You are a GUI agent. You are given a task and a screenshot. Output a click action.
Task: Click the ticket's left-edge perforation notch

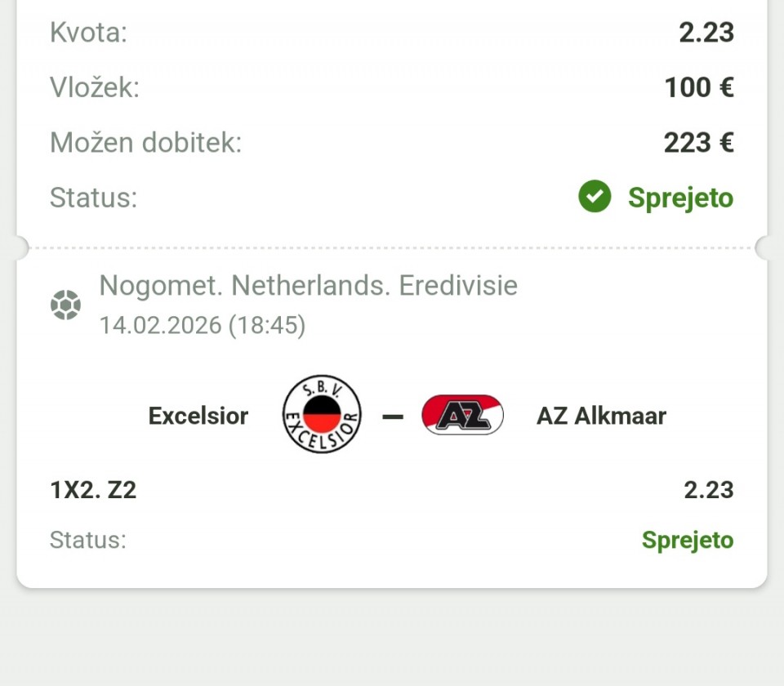(x=18, y=247)
